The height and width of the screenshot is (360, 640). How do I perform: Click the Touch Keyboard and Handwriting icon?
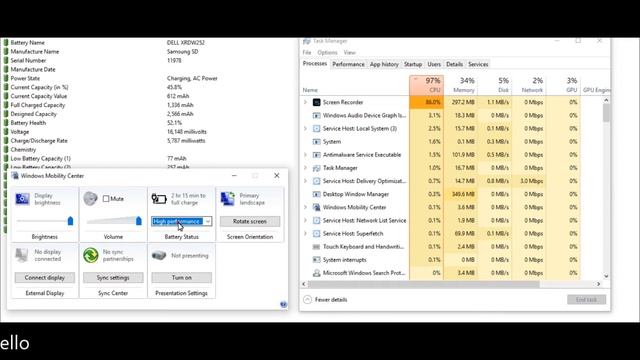tap(316, 247)
